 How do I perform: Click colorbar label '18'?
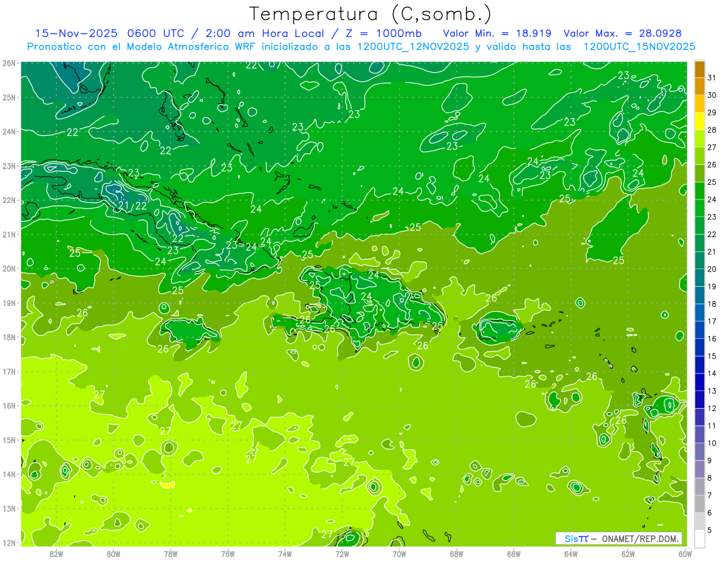point(712,304)
